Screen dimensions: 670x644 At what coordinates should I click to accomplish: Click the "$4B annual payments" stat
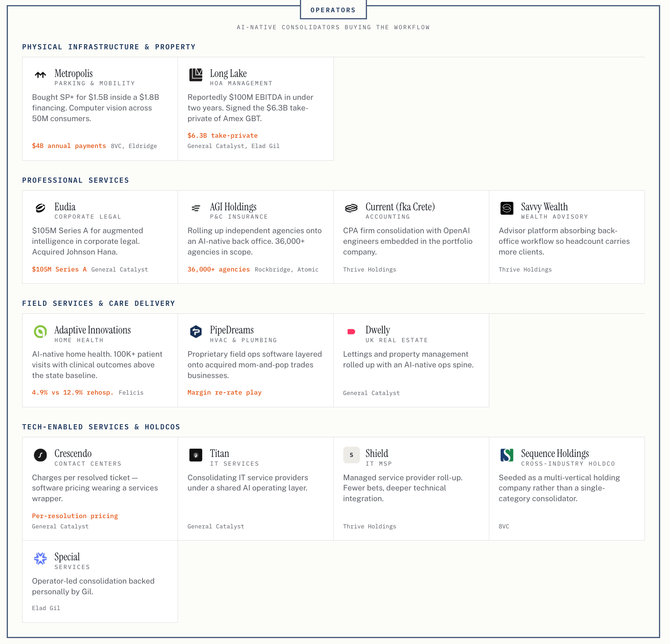(x=69, y=146)
